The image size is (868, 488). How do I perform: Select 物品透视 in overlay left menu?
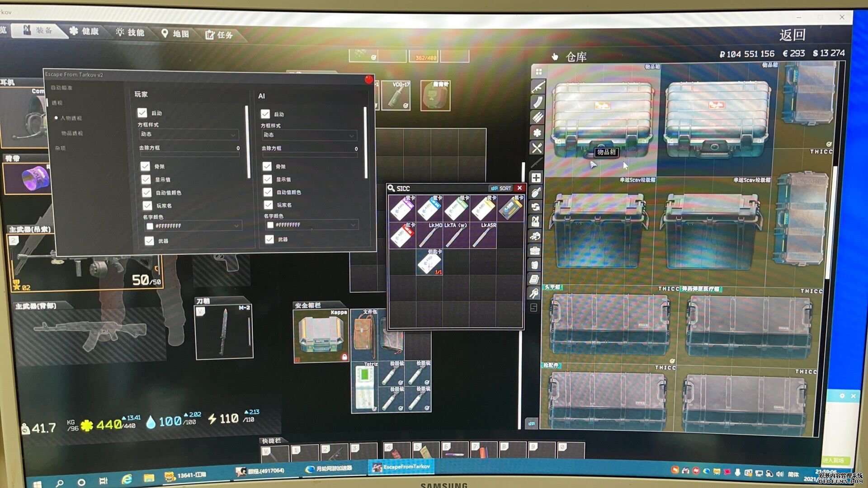point(72,133)
